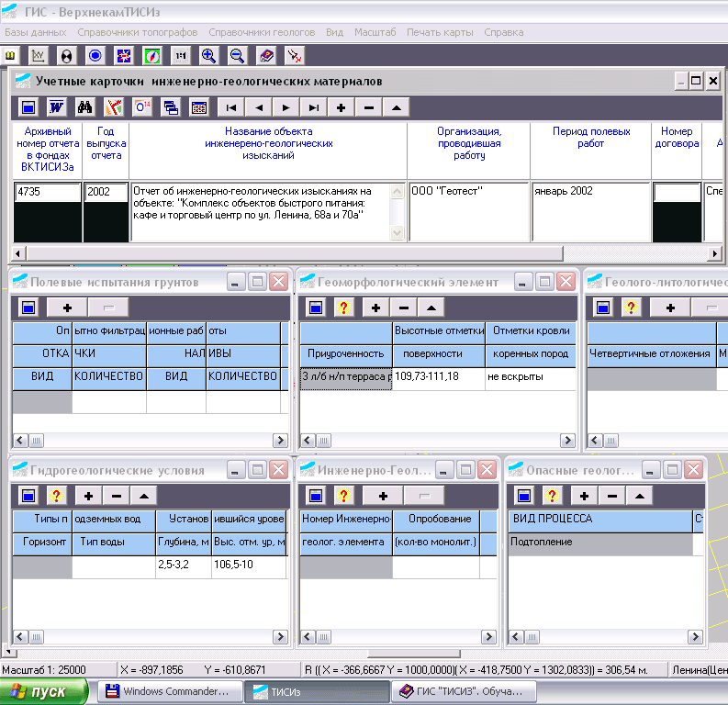Click the пуск Start button
The width and height of the screenshot is (728, 705).
[x=44, y=691]
